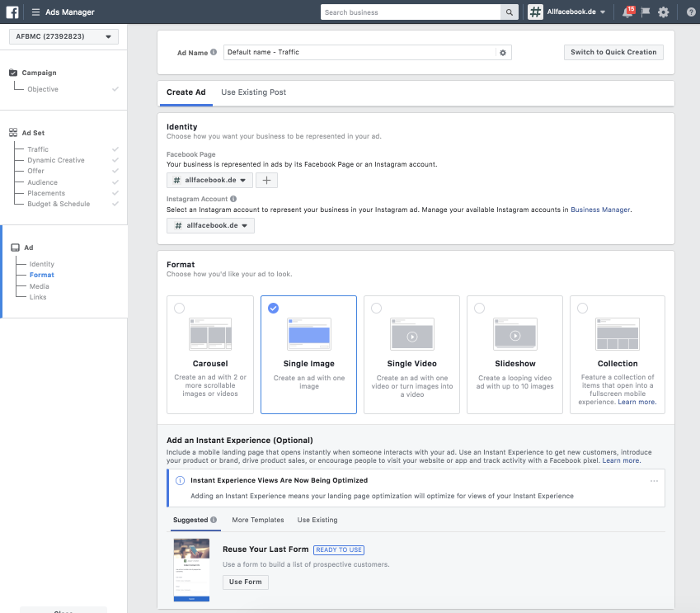
Task: Switch to the Create Ad tab
Action: [x=186, y=92]
